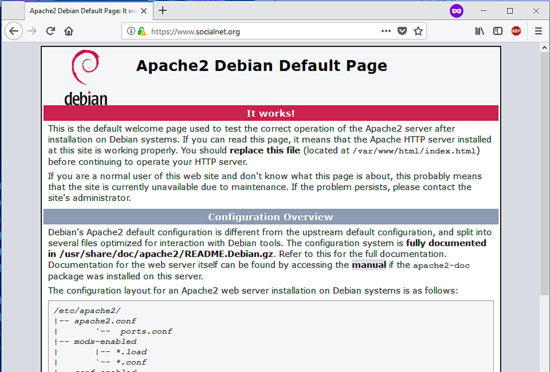Toggle the sidebars view
This screenshot has width=550, height=372.
coord(498,31)
